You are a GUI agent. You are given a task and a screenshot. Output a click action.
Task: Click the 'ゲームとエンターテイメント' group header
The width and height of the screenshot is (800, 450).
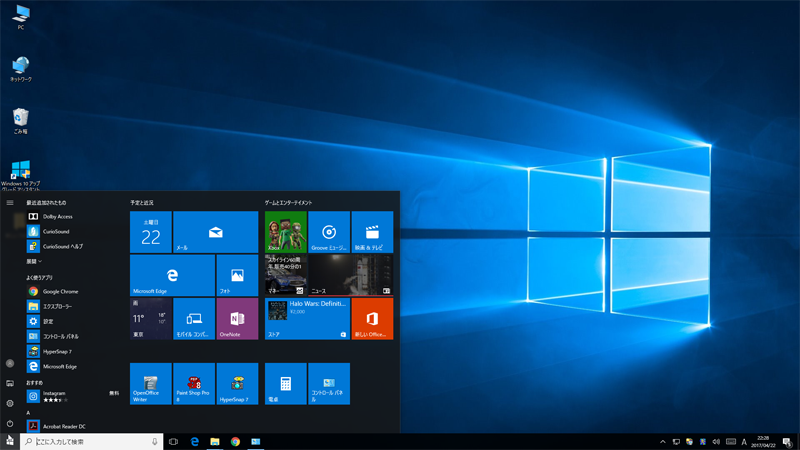[x=288, y=203]
